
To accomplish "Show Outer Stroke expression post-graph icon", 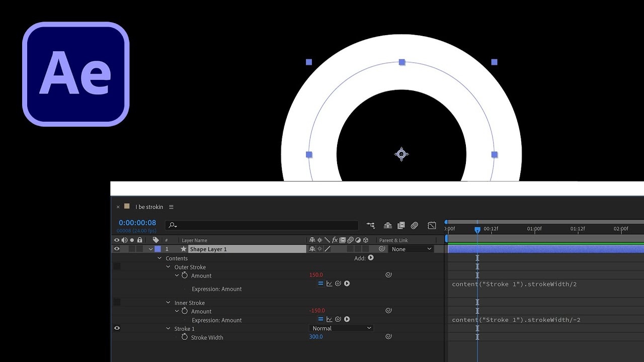I will (330, 284).
